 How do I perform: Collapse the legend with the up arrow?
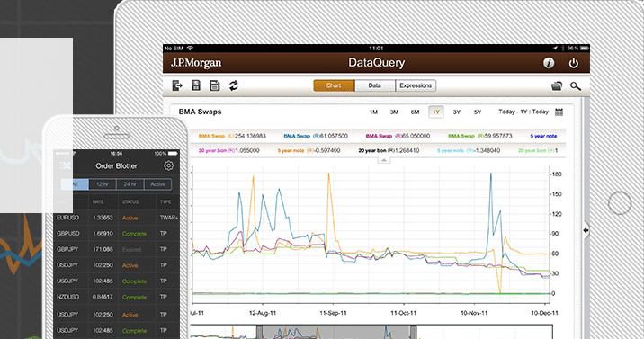383,160
